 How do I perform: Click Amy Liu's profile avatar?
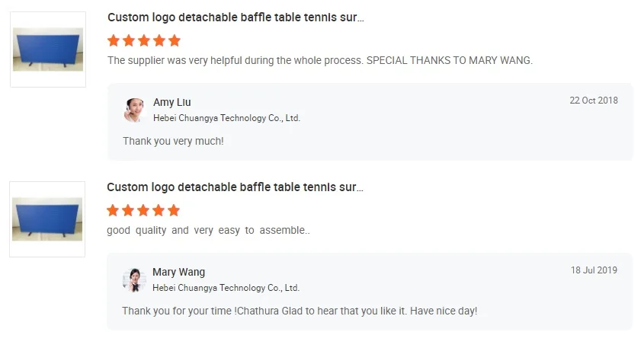[134, 110]
